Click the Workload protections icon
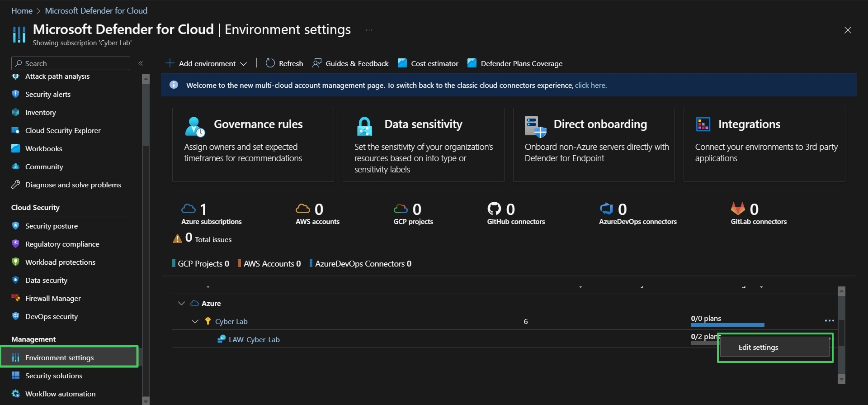Viewport: 868px width, 405px height. (16, 262)
